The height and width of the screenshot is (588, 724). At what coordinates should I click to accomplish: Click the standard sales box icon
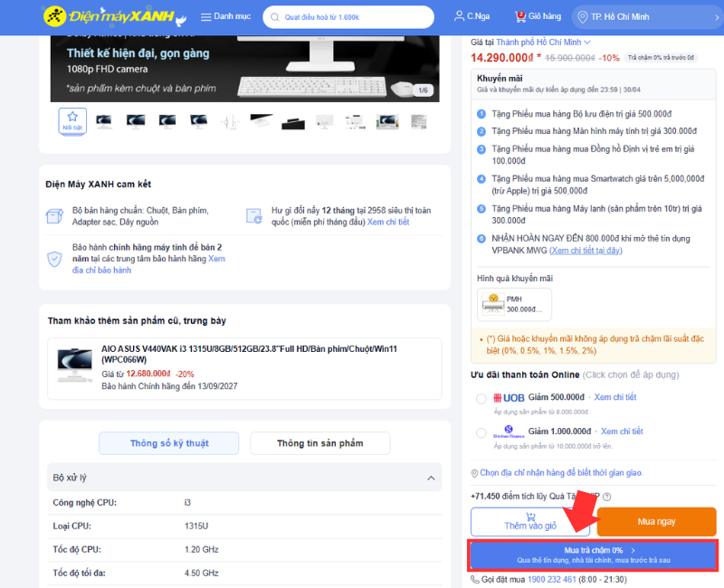pyautogui.click(x=54, y=216)
